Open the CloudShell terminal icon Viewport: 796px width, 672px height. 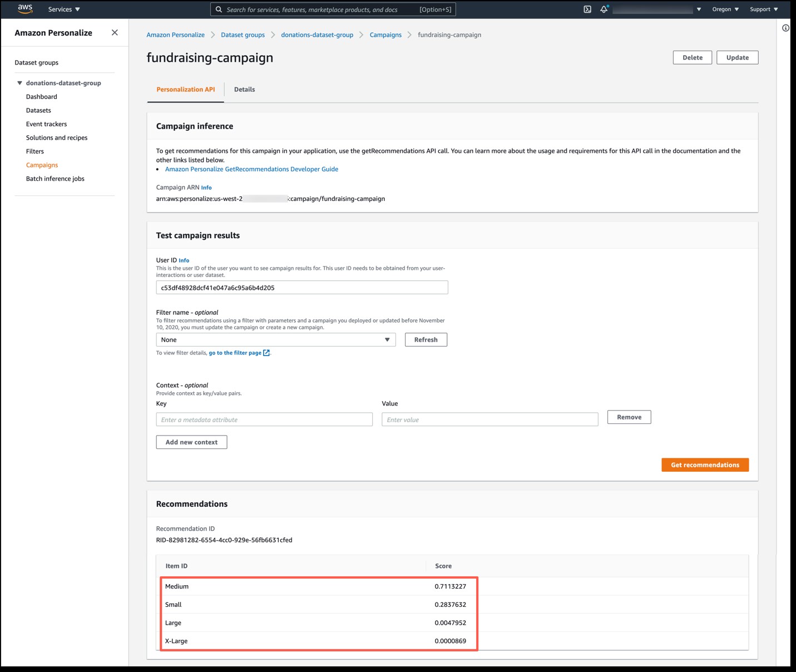[x=587, y=9]
